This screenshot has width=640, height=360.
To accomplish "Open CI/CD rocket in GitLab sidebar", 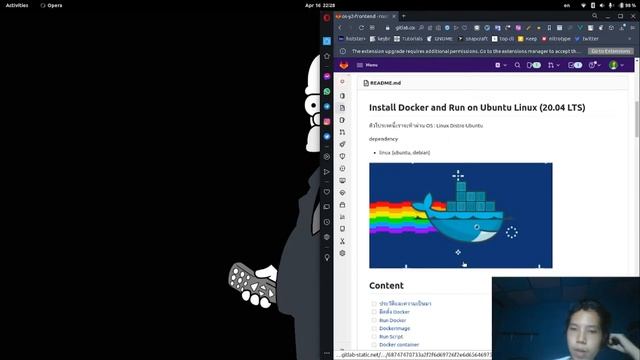I will point(342,144).
